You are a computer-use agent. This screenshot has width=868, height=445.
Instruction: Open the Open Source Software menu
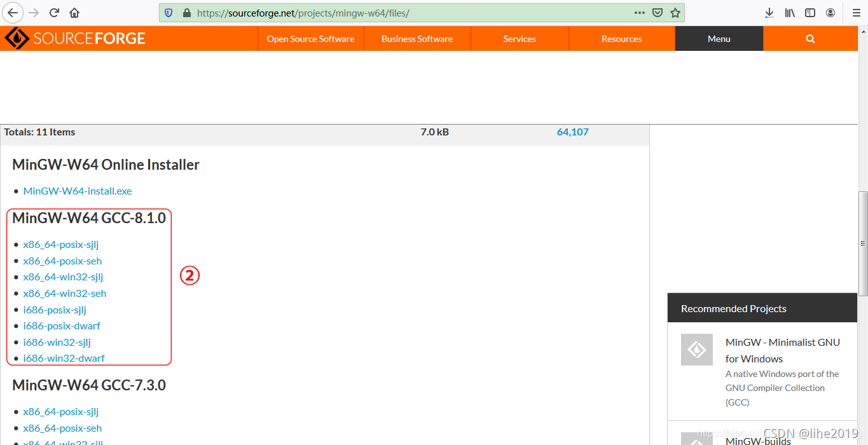(310, 39)
